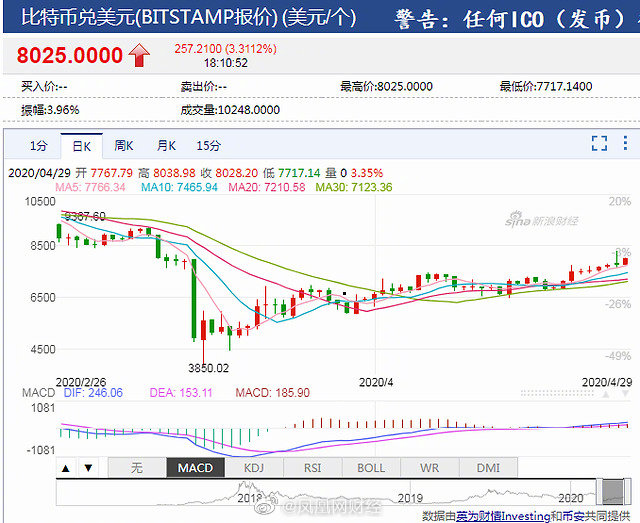Click the 最低价:7717.1400 field
The width and height of the screenshot is (640, 523).
[546, 87]
